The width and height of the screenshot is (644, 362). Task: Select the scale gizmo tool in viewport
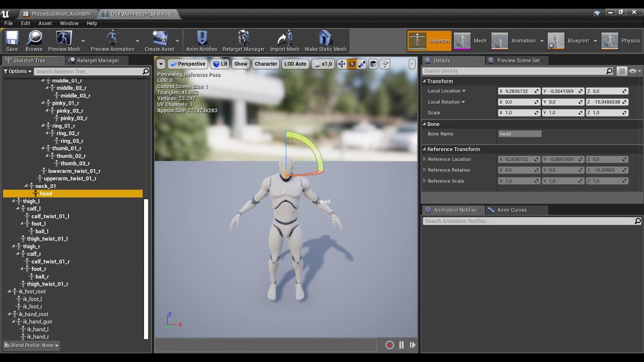pos(362,64)
